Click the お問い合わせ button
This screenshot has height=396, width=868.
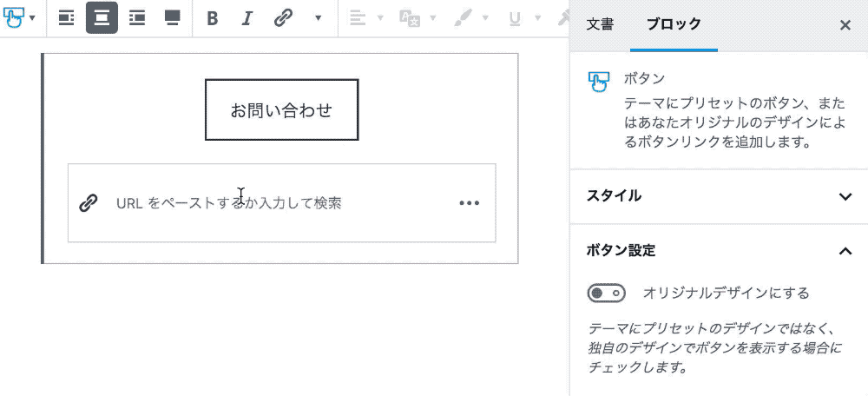pyautogui.click(x=281, y=110)
